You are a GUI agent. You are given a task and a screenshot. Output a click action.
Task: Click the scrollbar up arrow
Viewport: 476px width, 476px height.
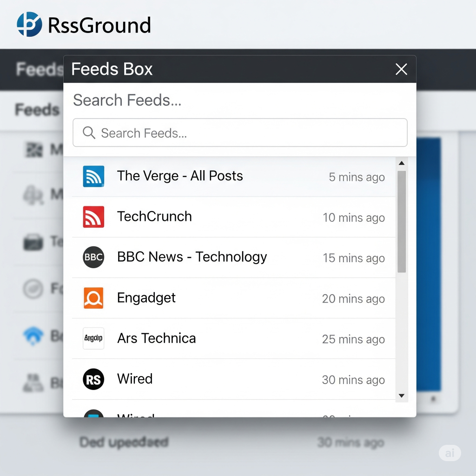[x=402, y=163]
